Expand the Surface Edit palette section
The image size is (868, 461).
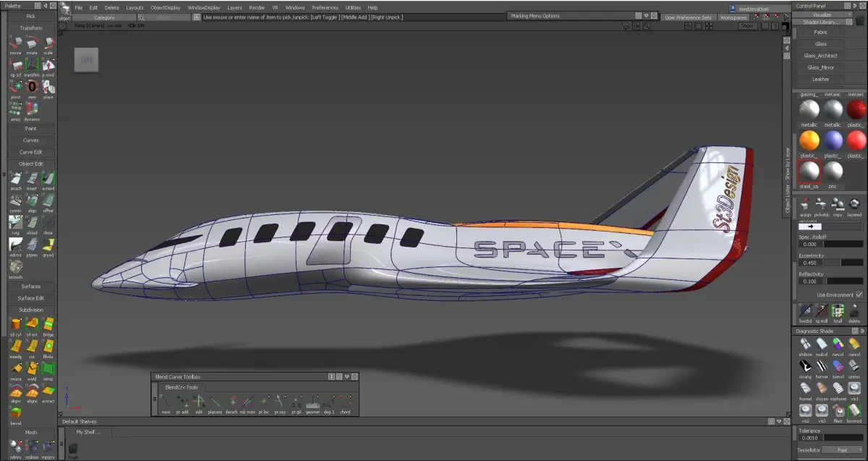click(x=31, y=298)
